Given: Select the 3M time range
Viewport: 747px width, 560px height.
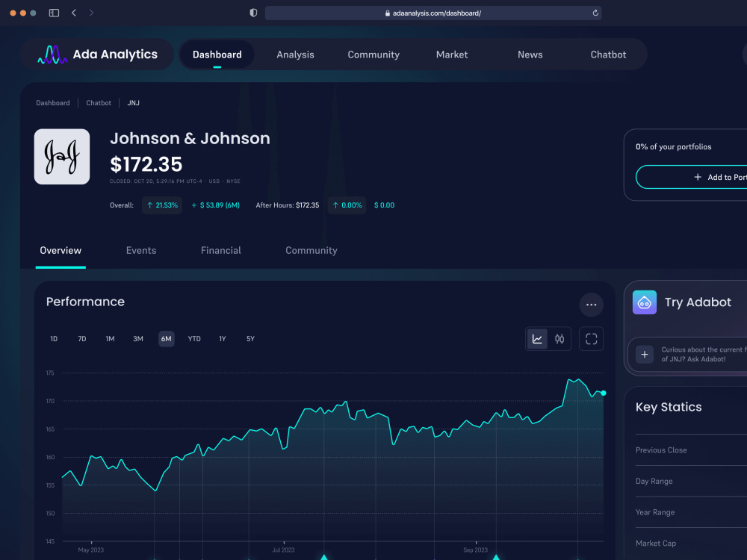Looking at the screenshot, I should click(138, 339).
